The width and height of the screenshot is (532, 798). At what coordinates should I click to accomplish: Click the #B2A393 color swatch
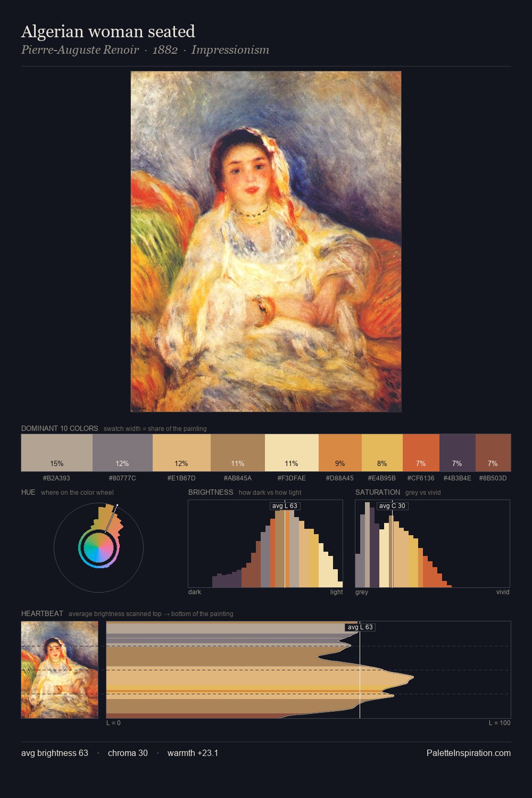[57, 453]
